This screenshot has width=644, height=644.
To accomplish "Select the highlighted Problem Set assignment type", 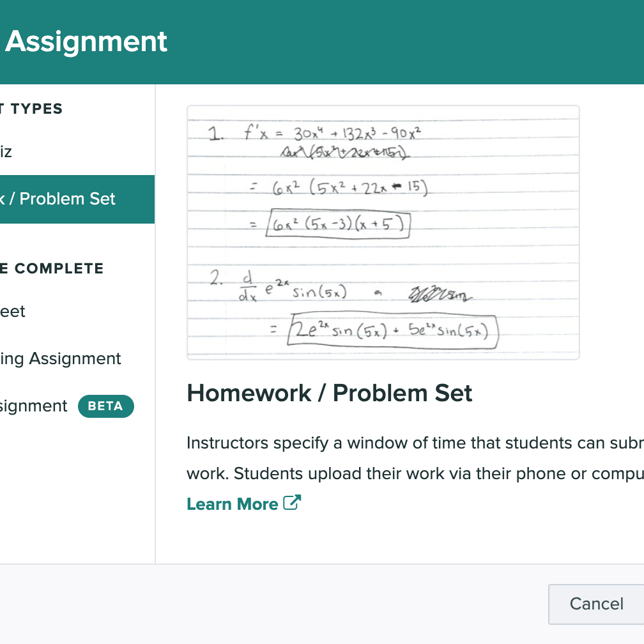I will (x=77, y=199).
